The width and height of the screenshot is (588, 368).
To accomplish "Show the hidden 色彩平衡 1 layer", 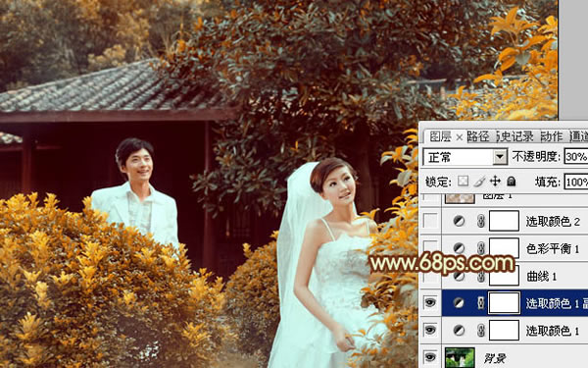I will (430, 248).
